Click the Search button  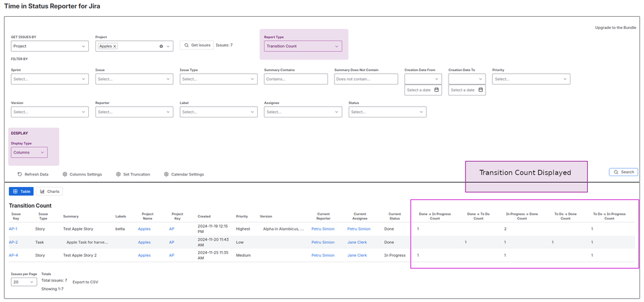click(623, 172)
